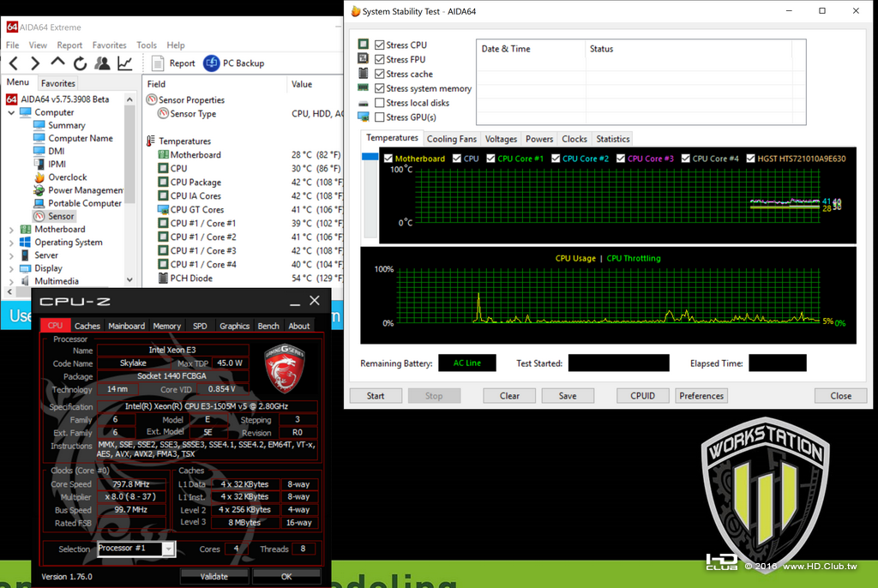This screenshot has width=878, height=588.
Task: Select IPMI tree item
Action: click(57, 164)
